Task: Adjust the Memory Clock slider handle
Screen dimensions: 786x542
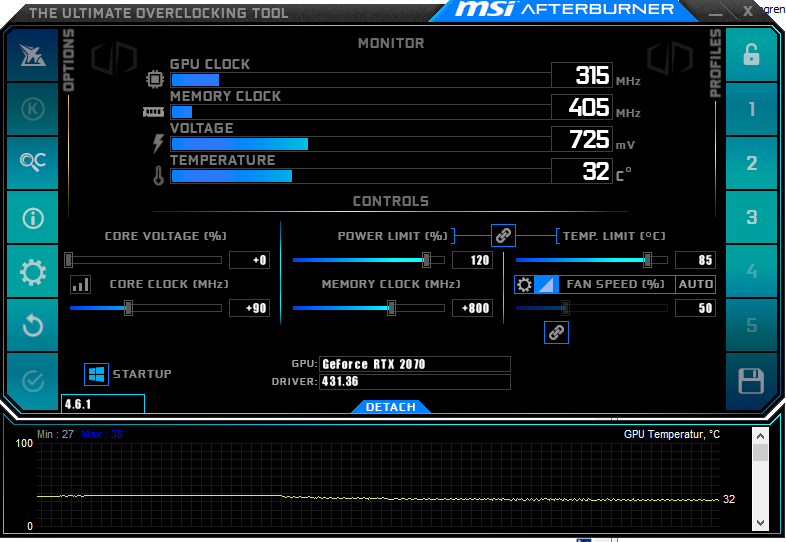Action: point(391,308)
